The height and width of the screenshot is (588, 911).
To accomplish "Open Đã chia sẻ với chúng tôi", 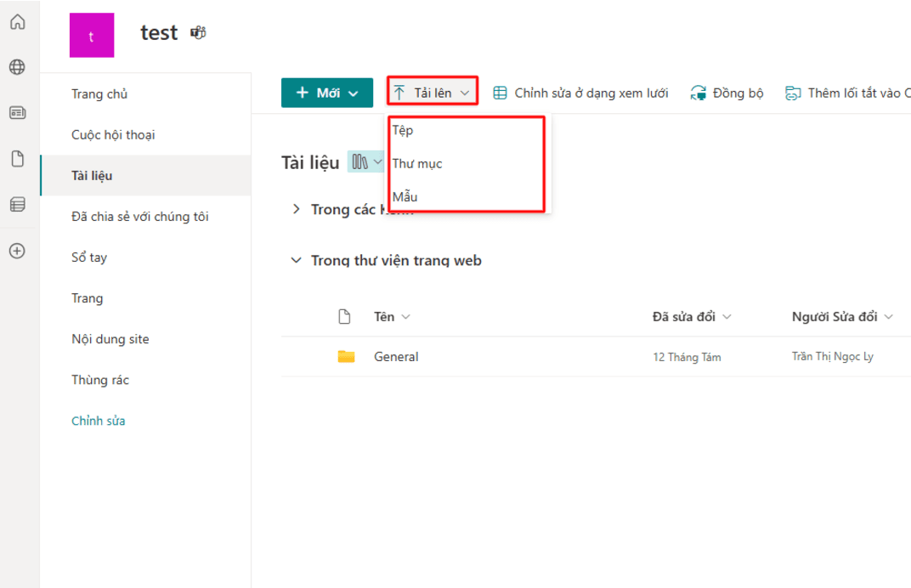I will pos(140,217).
